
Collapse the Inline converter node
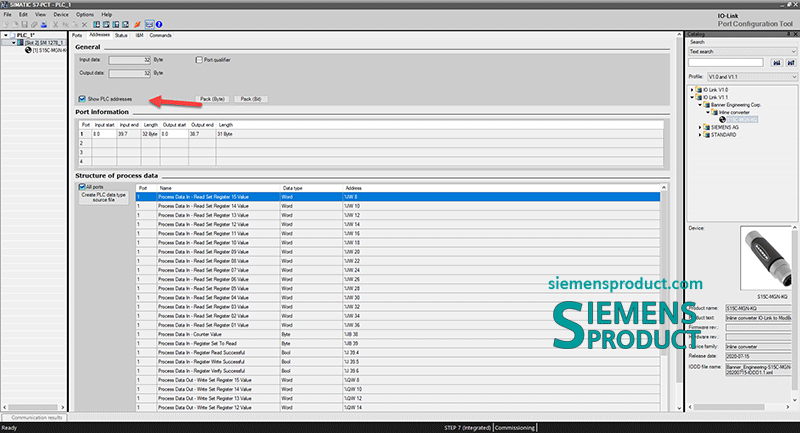[708, 112]
